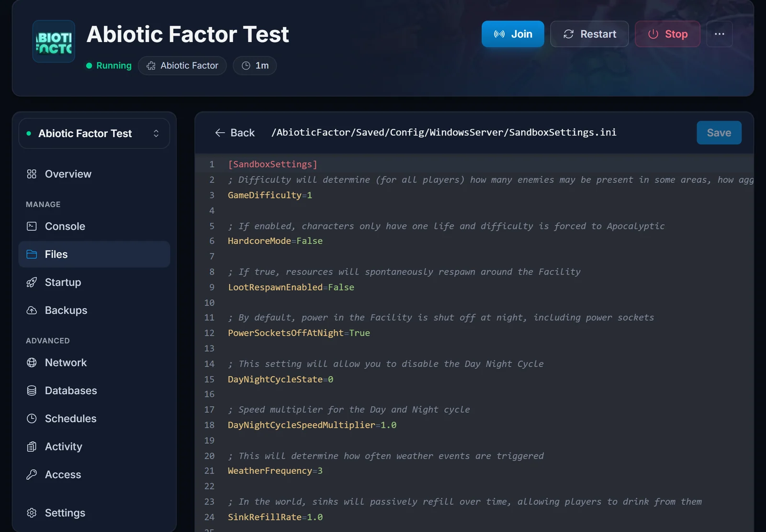Click line number 18 in the gutter

pyautogui.click(x=209, y=425)
